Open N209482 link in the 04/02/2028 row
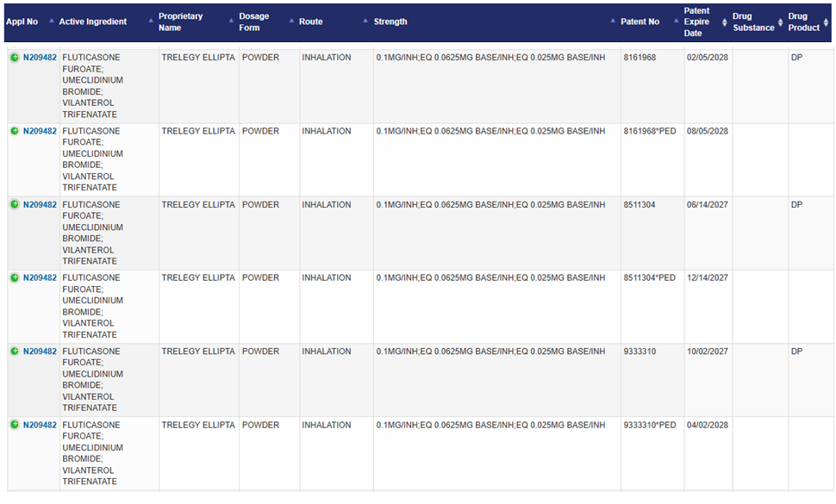This screenshot has width=836, height=504. tap(40, 425)
